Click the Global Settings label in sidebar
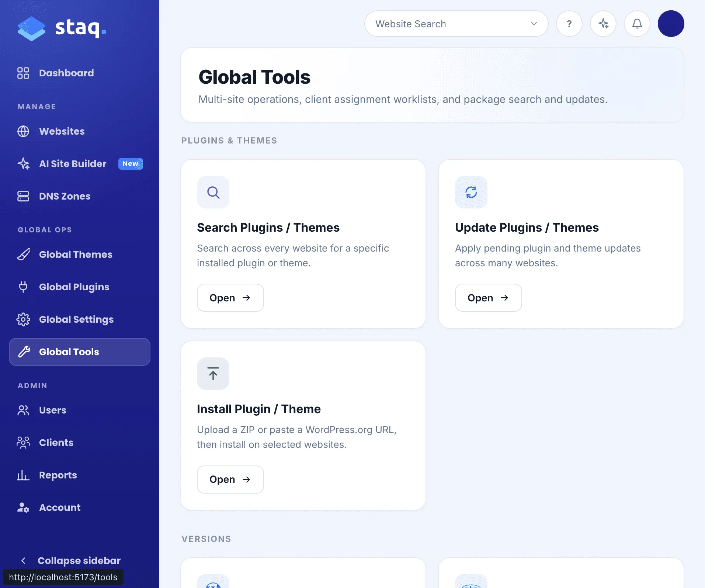This screenshot has height=588, width=705. (x=76, y=319)
